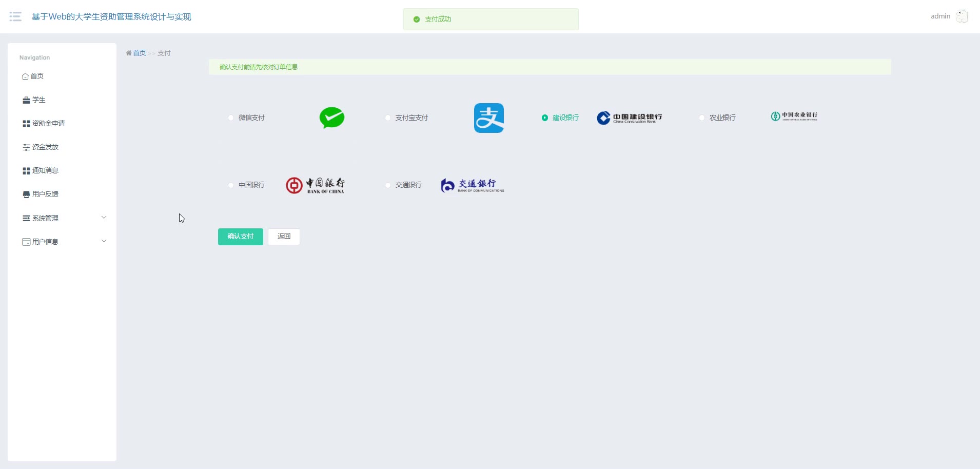Click the briefcase icon beside 学生

point(26,100)
